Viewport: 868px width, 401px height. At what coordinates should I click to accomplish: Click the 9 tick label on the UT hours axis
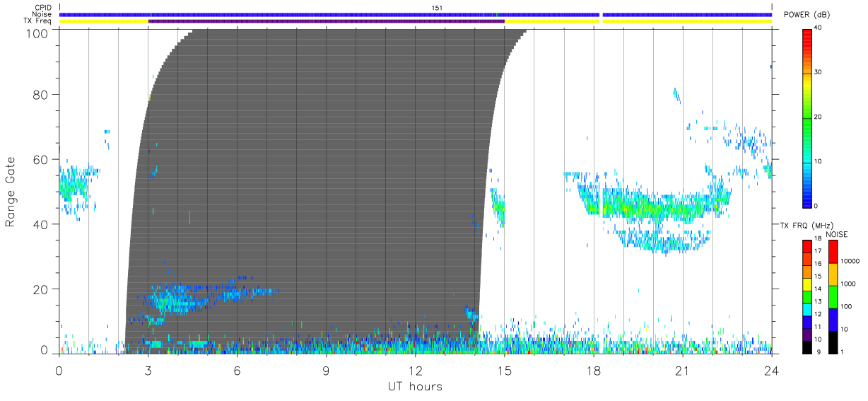326,371
